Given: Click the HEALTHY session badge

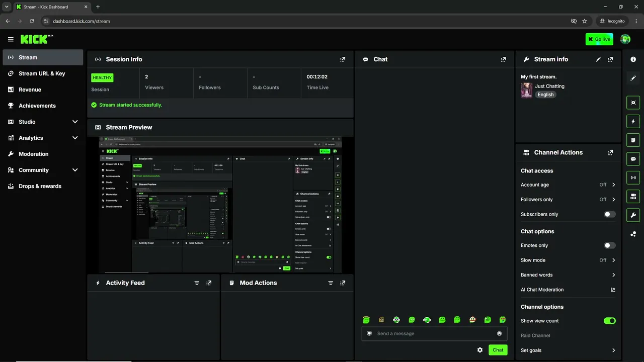Looking at the screenshot, I should (102, 78).
